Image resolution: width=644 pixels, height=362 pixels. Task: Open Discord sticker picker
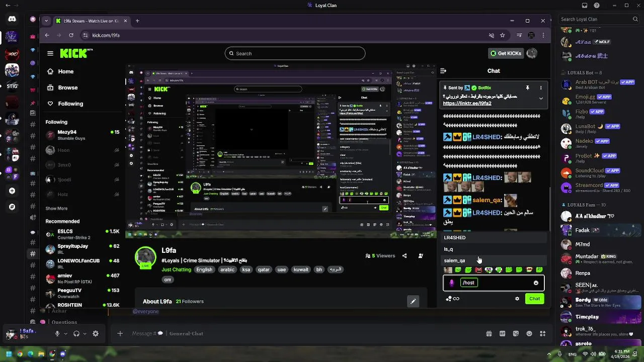coord(516,333)
